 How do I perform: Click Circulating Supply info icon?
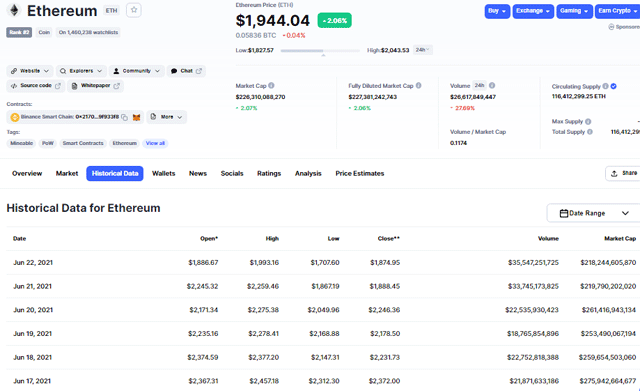(x=605, y=86)
